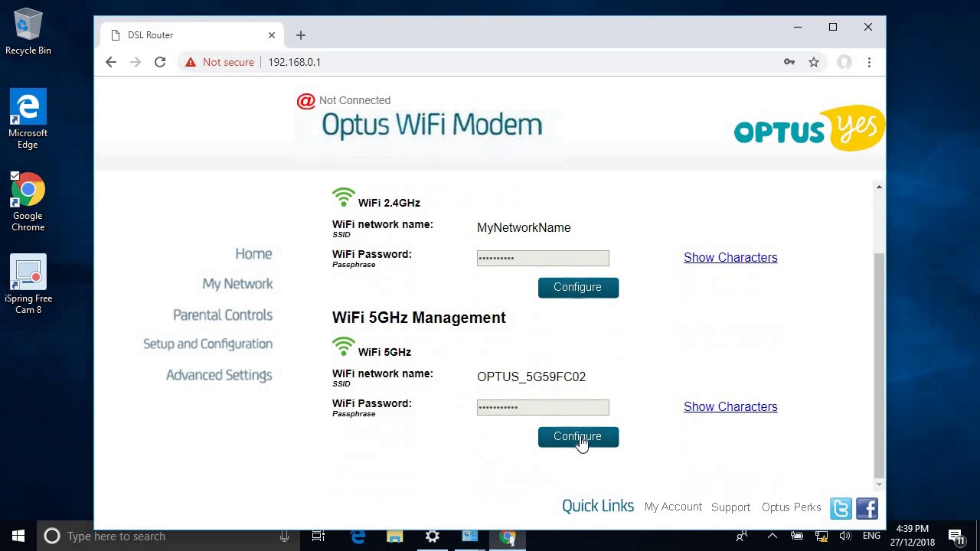This screenshot has height=551, width=980.
Task: Open Setup and Configuration menu item
Action: coord(207,344)
